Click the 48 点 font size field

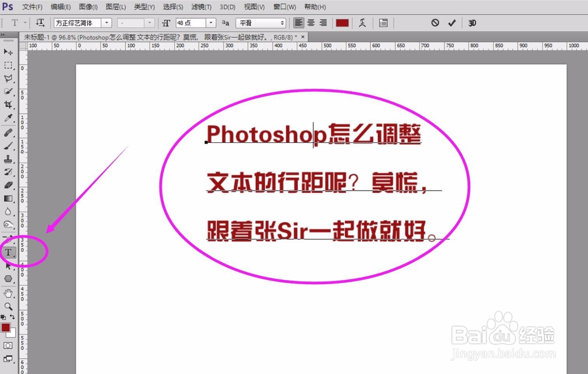click(x=191, y=23)
